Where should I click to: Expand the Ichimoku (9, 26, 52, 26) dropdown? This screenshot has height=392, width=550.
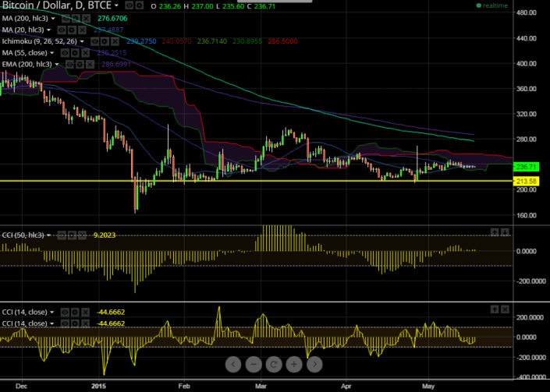tap(82, 41)
